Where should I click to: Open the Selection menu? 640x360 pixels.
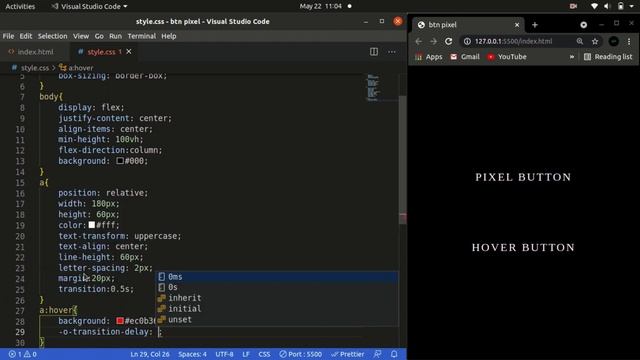(x=52, y=36)
